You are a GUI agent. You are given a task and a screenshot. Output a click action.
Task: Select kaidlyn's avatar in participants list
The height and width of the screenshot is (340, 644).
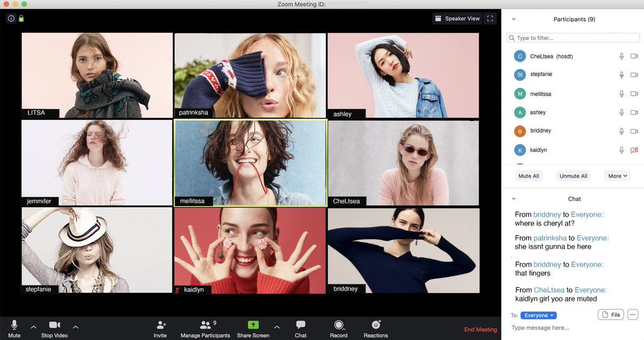[x=519, y=150]
